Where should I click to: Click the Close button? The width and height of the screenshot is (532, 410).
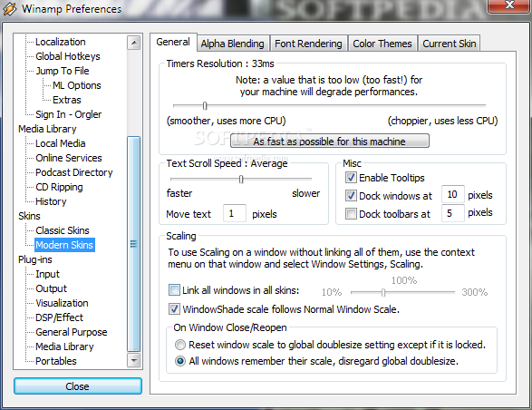(x=78, y=386)
